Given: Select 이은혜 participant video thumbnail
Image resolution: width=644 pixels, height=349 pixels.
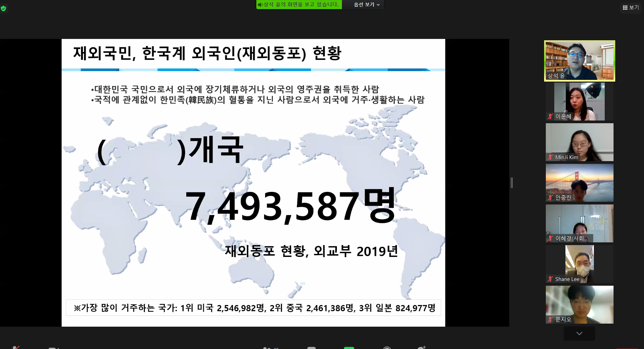Looking at the screenshot, I should point(579,102).
